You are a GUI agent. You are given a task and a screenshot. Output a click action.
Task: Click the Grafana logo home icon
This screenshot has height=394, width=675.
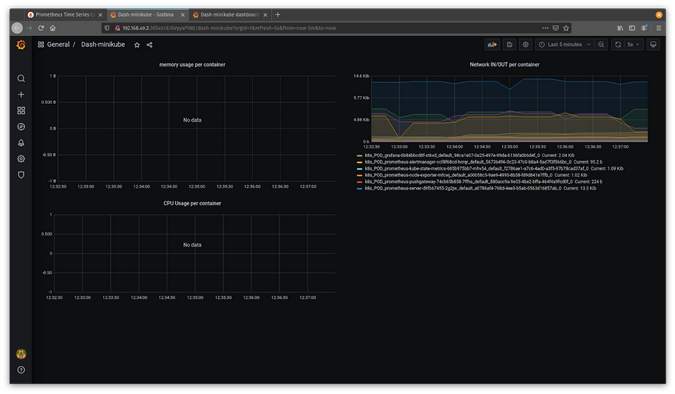click(x=21, y=45)
